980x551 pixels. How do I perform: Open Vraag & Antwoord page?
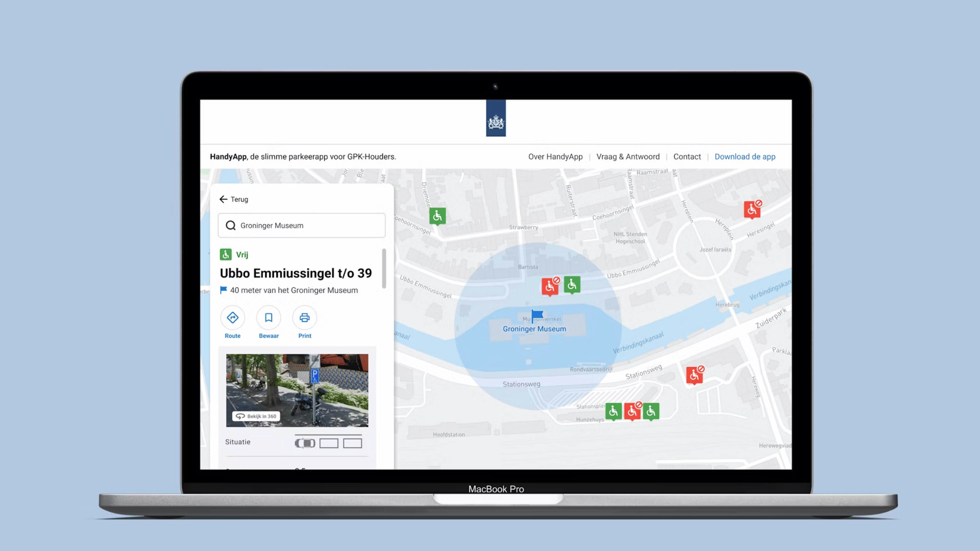(628, 157)
